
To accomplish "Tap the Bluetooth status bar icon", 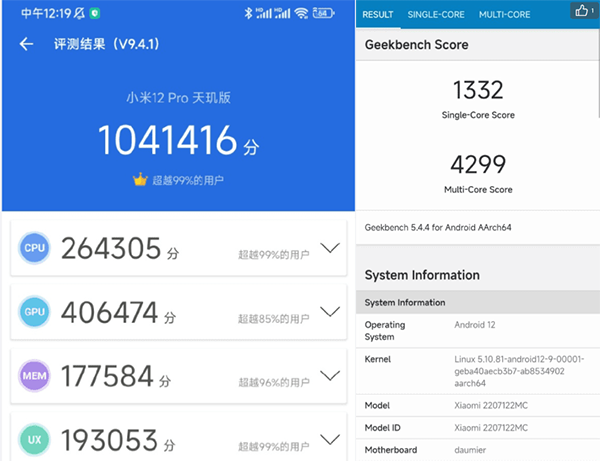I will coord(248,13).
